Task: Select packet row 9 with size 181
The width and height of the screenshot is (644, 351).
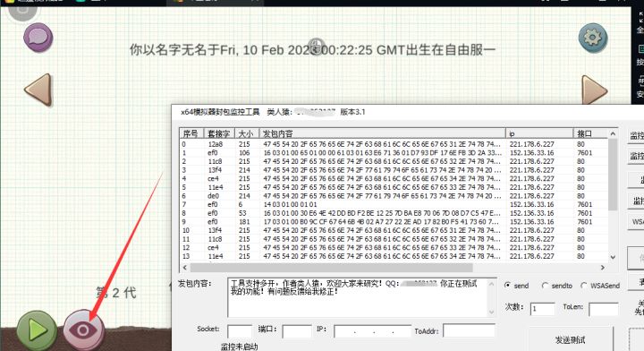Action: pyautogui.click(x=394, y=222)
